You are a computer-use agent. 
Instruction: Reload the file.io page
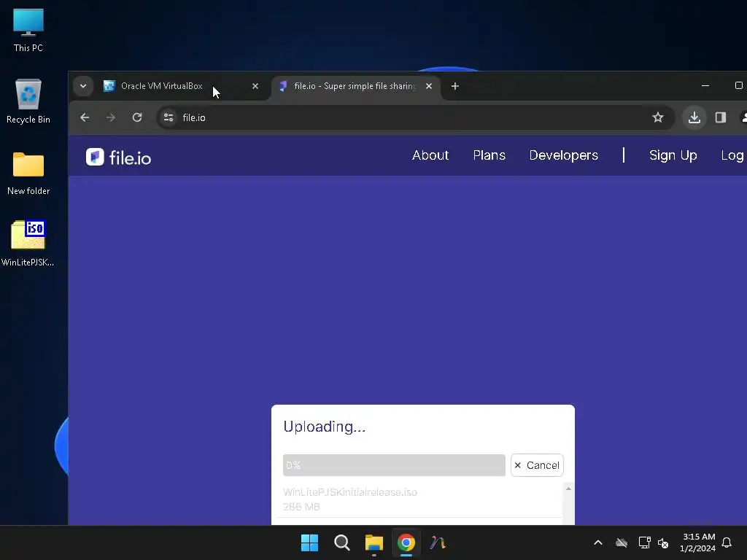(137, 117)
